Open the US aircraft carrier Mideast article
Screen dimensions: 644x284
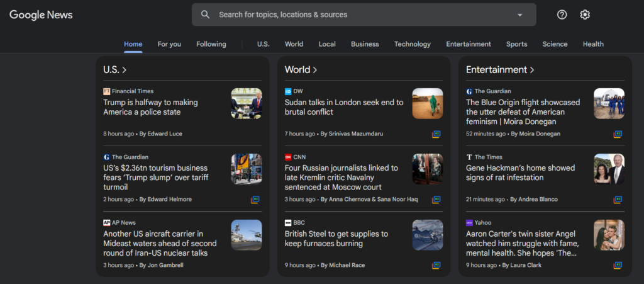(160, 243)
